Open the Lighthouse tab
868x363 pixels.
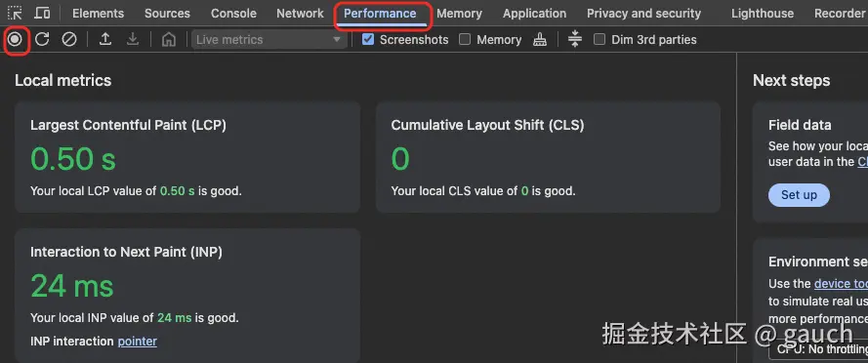tap(763, 14)
